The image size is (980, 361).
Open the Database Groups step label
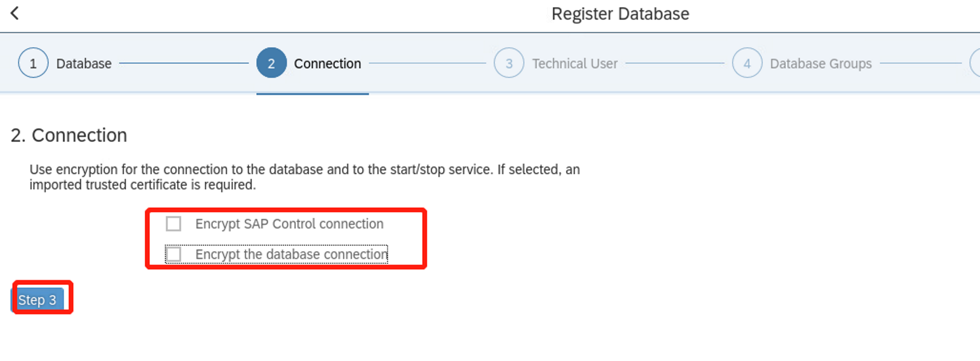point(820,64)
